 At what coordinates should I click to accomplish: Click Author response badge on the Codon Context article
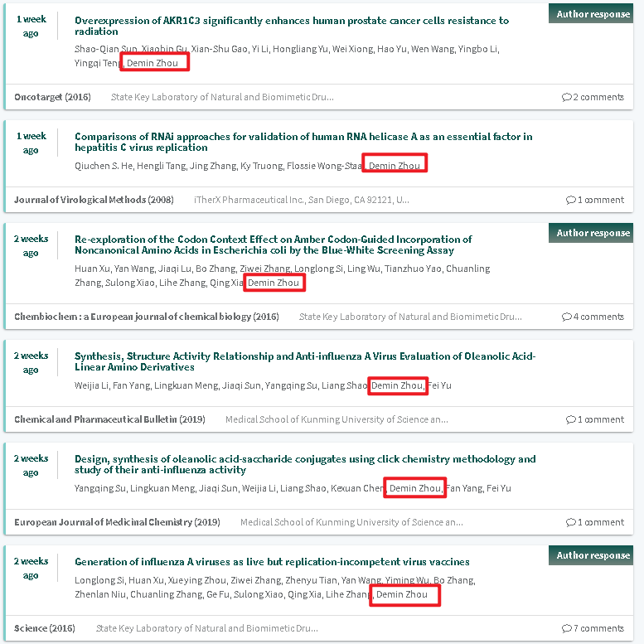593,233
